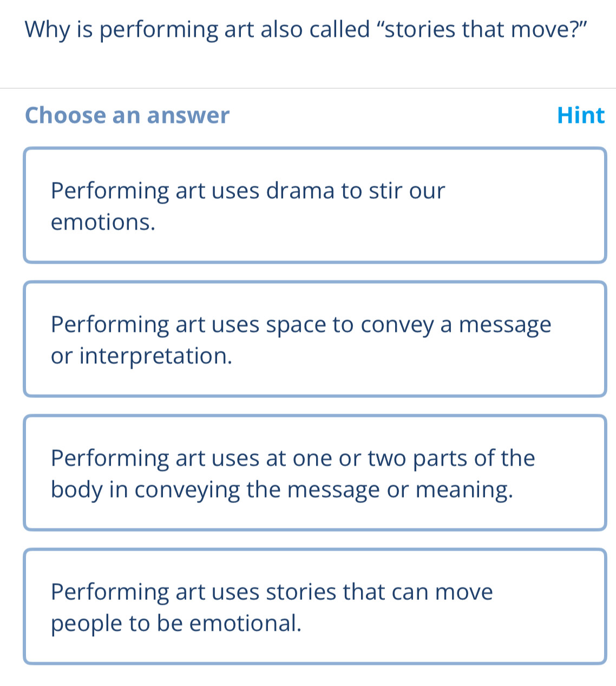The image size is (616, 686).
Task: Mark 'uses space to convey a message' choice
Action: point(314,339)
